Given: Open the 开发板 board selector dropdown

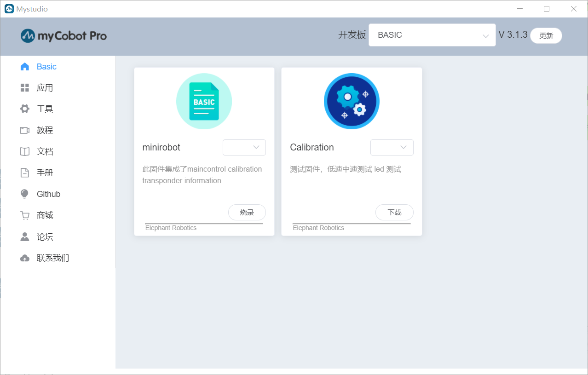Looking at the screenshot, I should point(432,35).
